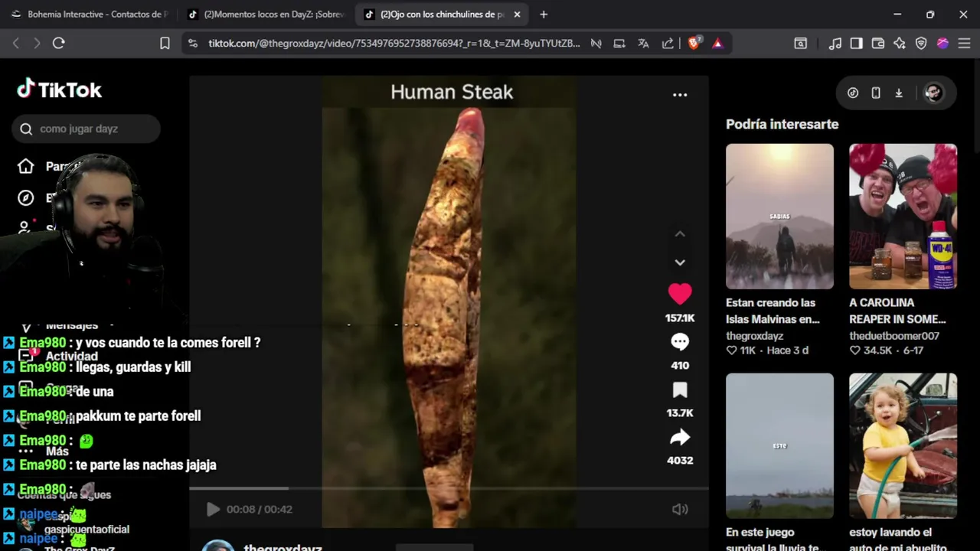Screen dimensions: 980x551
Task: Save the video with the bookmark icon
Action: pos(680,390)
